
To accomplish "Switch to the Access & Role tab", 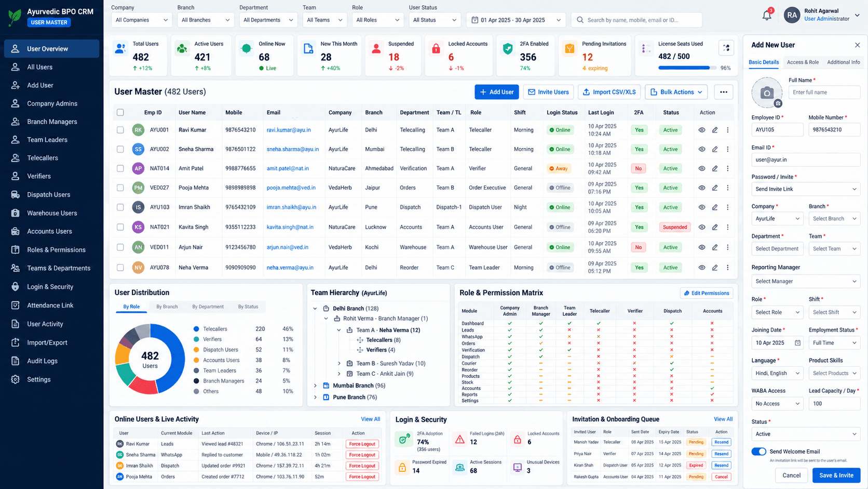I will [803, 62].
